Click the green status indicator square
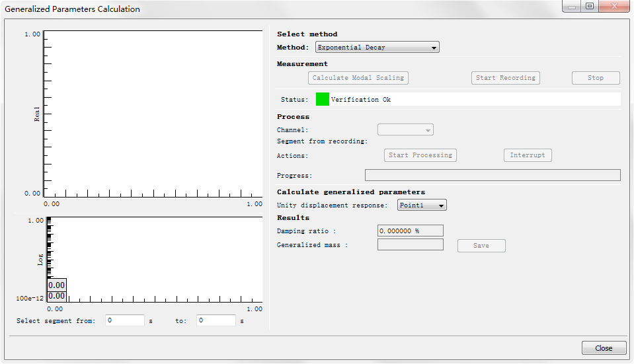The width and height of the screenshot is (634, 364). [322, 99]
